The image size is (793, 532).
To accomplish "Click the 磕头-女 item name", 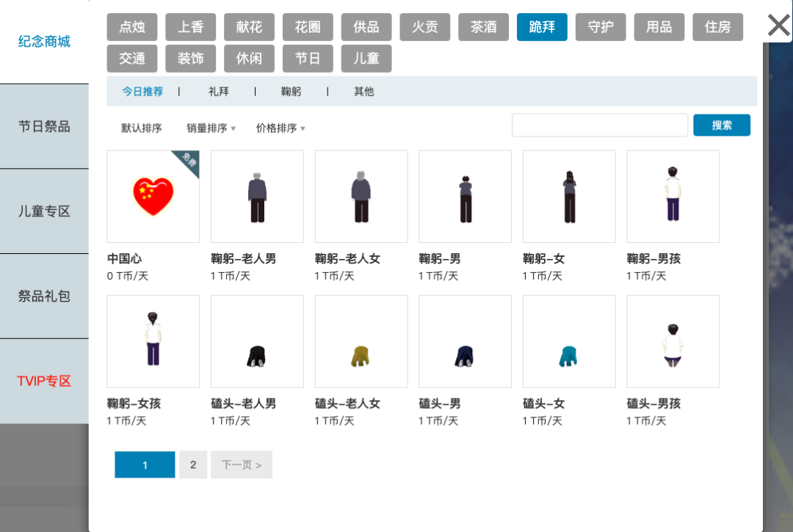I will [543, 404].
